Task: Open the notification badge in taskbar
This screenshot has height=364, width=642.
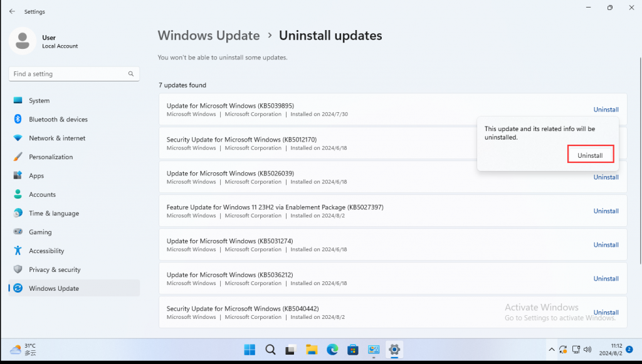Action: point(629,349)
